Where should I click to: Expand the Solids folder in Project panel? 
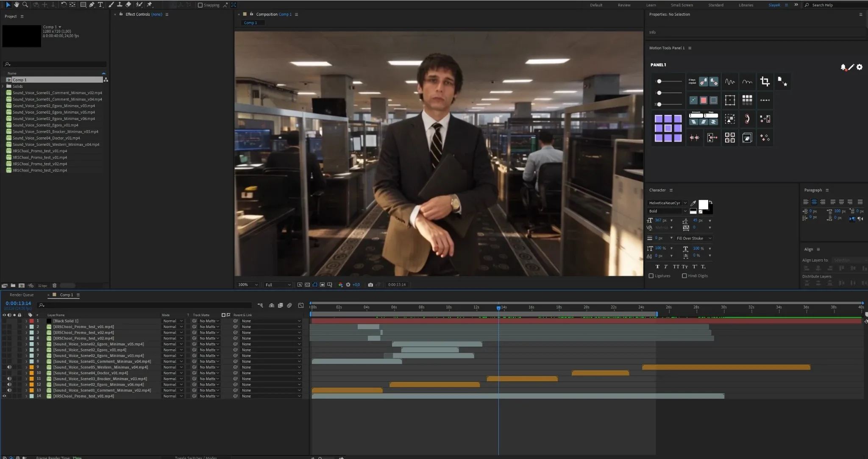pyautogui.click(x=3, y=86)
